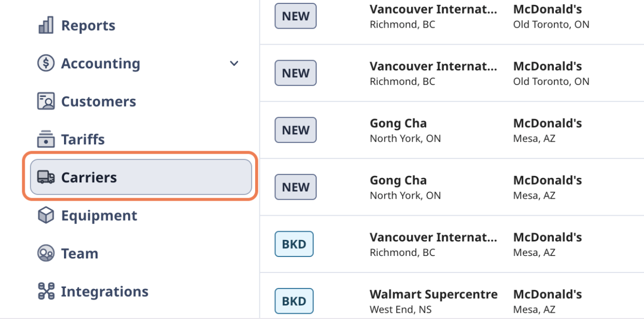The height and width of the screenshot is (319, 644).
Task: Click the Team people icon
Action: [45, 253]
